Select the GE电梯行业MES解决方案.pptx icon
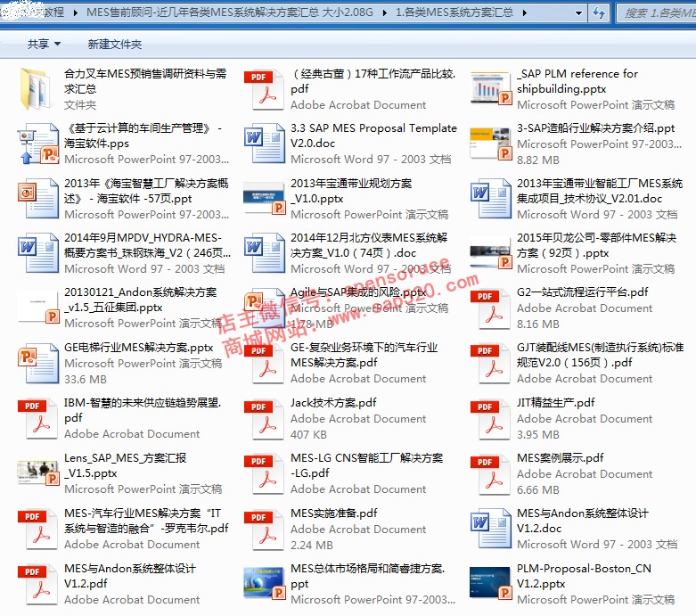The image size is (696, 616). tap(38, 364)
